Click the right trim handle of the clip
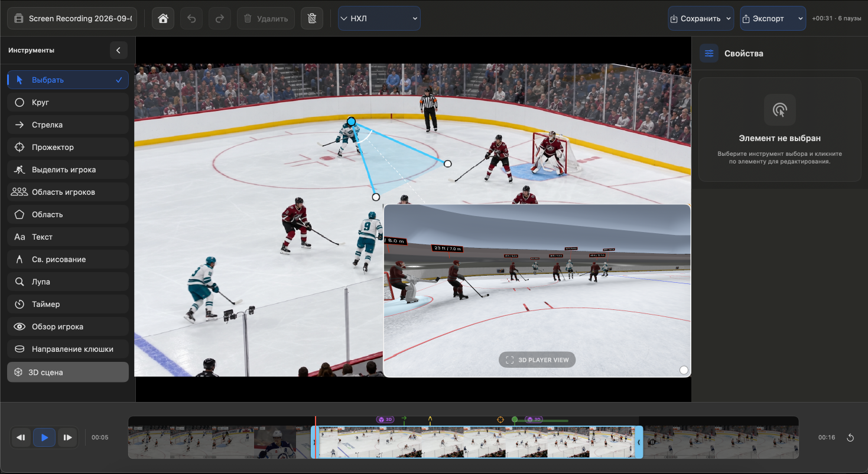Image resolution: width=868 pixels, height=474 pixels. tap(639, 442)
